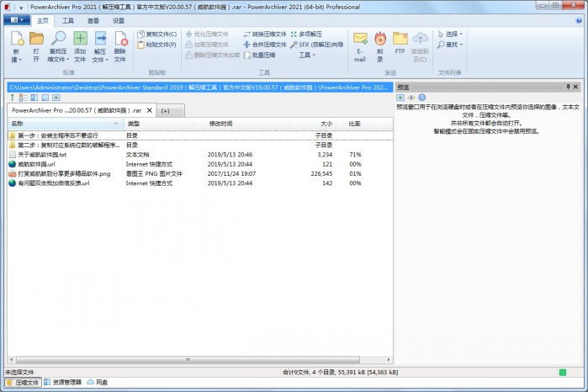Screen dimensions: 588x392
Task: Expand the 工具 dropdown in tools group
Action: click(307, 56)
